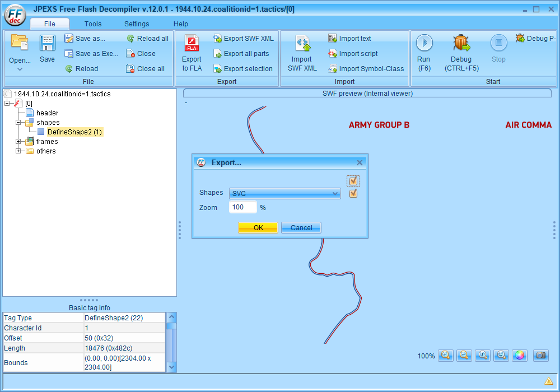560x392 pixels.
Task: Click Reload all in the ribbon
Action: tap(147, 39)
